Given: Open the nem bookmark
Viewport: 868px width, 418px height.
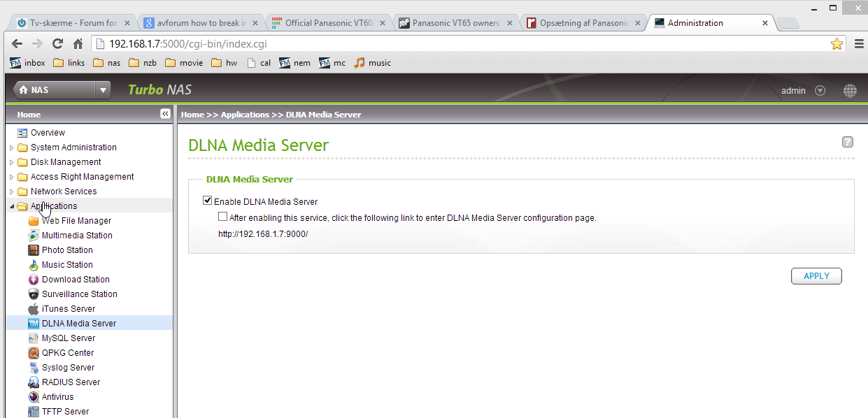Looking at the screenshot, I should [294, 63].
